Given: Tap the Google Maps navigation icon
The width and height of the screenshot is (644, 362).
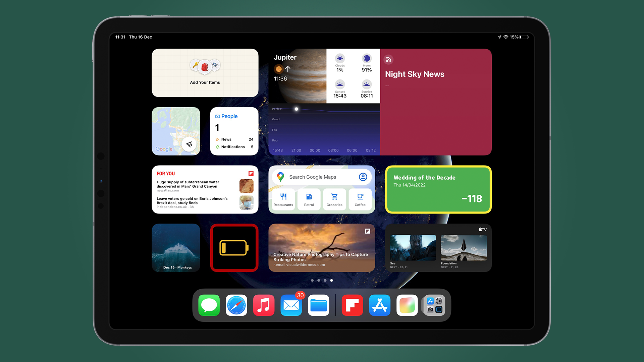Looking at the screenshot, I should click(188, 144).
